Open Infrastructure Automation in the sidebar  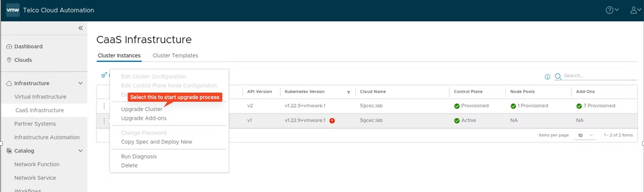coord(47,137)
